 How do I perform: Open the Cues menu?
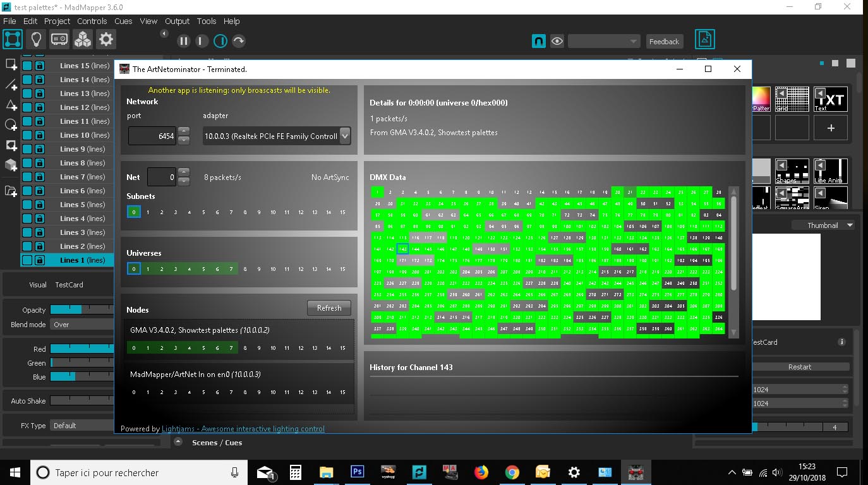pyautogui.click(x=123, y=21)
